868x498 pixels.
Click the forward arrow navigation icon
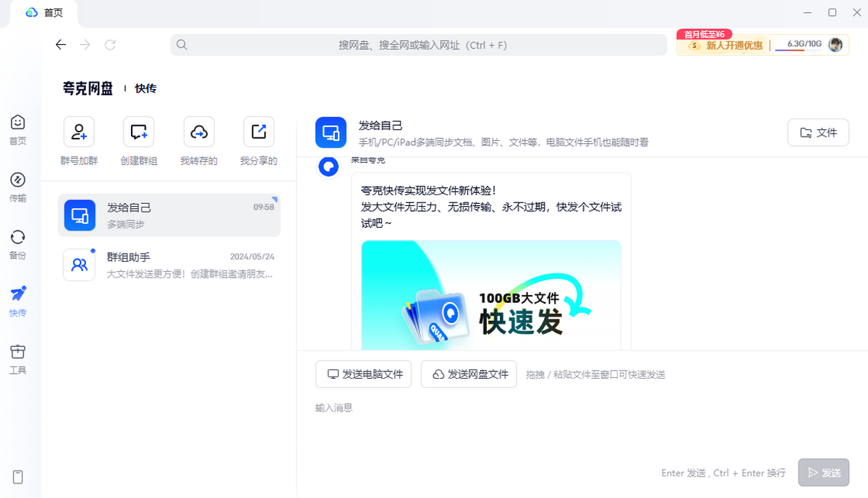pos(85,45)
